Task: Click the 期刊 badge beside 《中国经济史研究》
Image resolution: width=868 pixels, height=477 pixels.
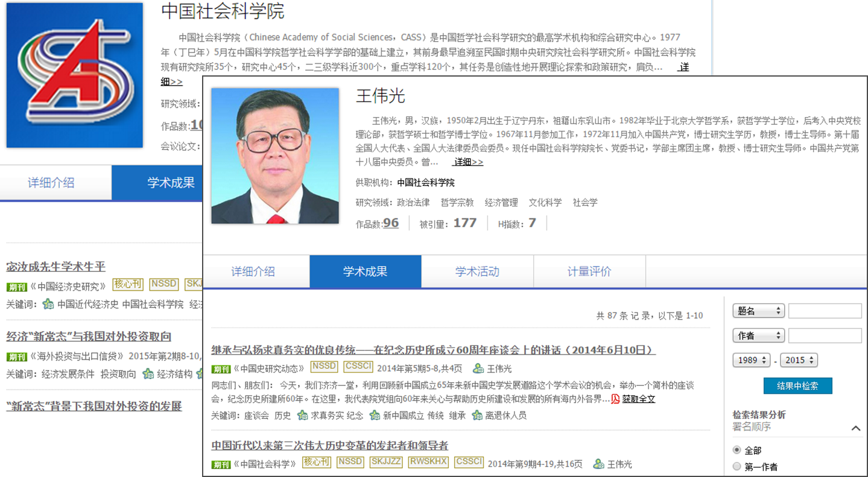Action: [x=17, y=287]
